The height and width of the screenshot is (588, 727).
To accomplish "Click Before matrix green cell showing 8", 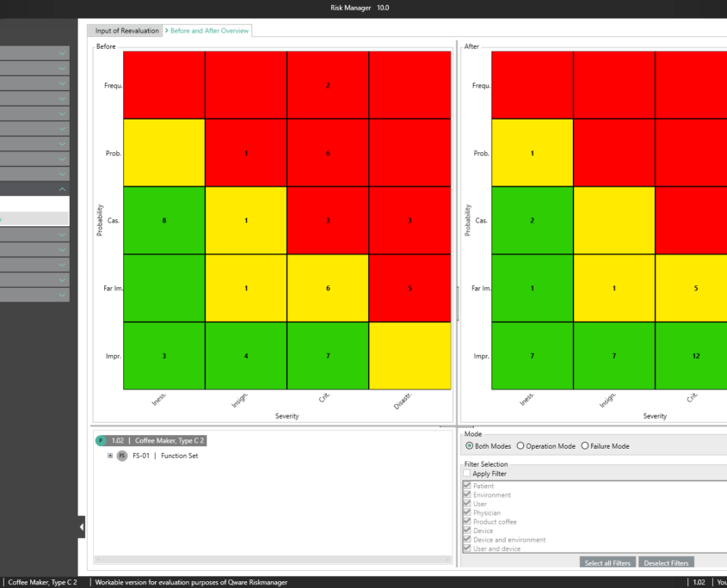I will (163, 221).
